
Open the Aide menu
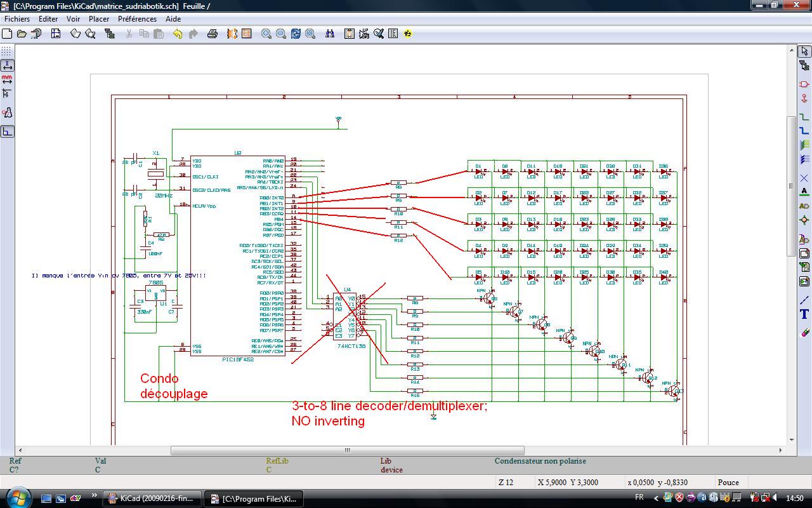point(173,19)
